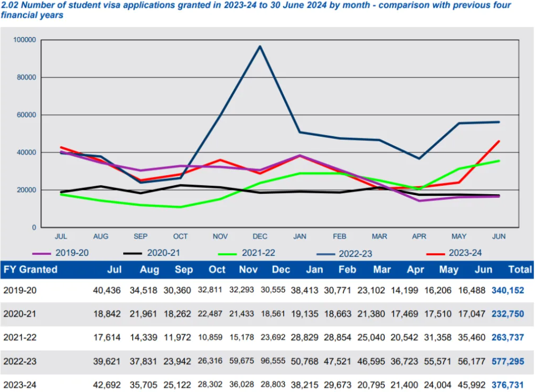Click the Dec column header in table
The image size is (535, 392).
click(x=281, y=270)
